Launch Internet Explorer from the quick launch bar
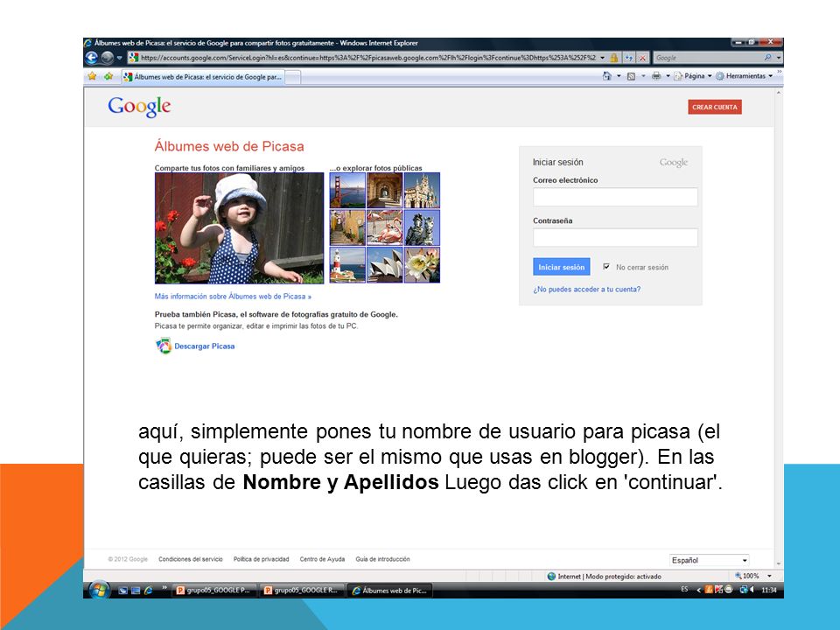The height and width of the screenshot is (630, 840). [x=149, y=591]
